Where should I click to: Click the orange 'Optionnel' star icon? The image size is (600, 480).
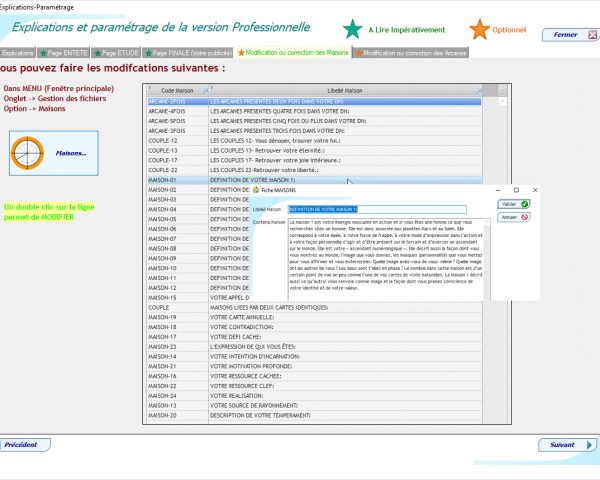pyautogui.click(x=479, y=29)
